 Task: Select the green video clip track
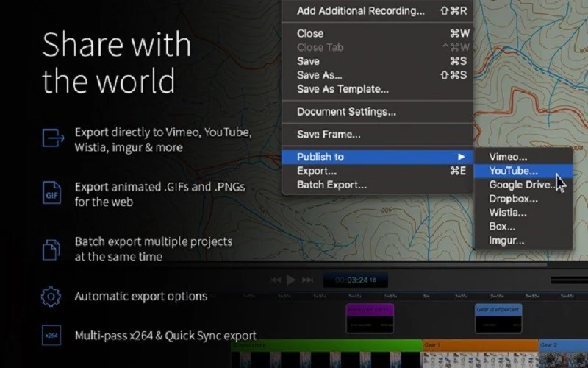(326, 353)
